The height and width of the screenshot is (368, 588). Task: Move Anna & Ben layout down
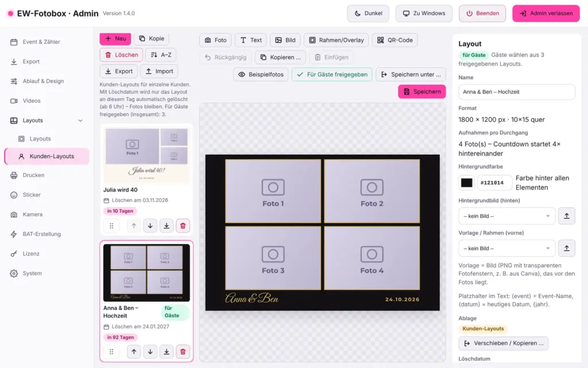pos(150,352)
